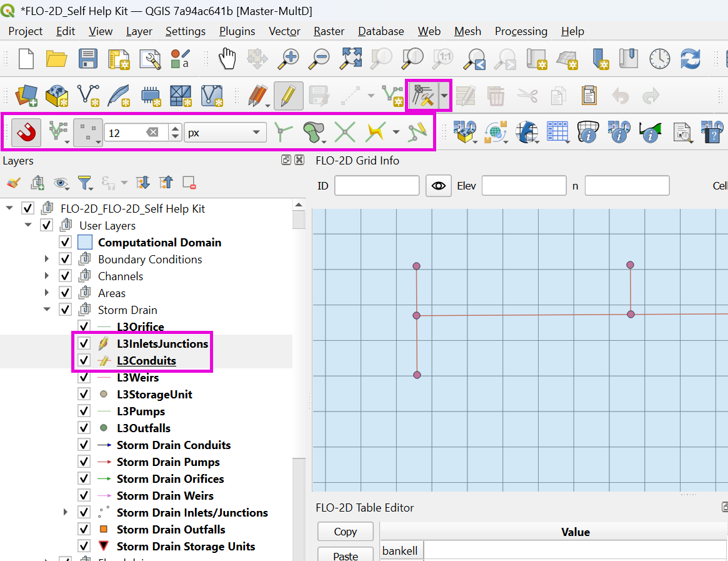Uncheck the L3Outfalls layer checkbox

coord(84,428)
